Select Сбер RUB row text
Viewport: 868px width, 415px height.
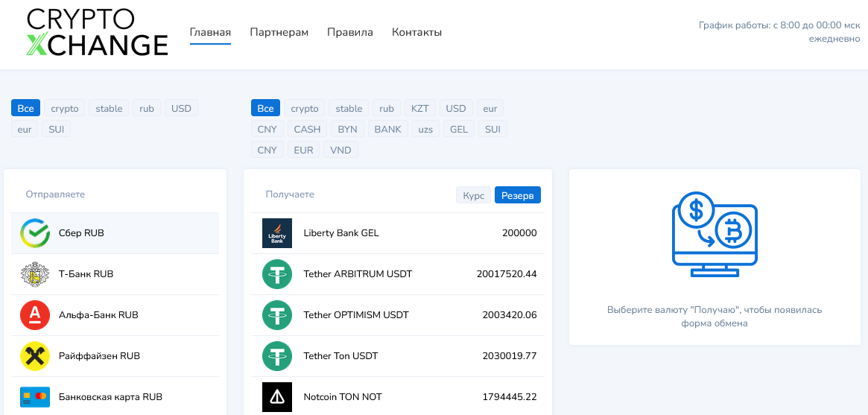point(81,233)
